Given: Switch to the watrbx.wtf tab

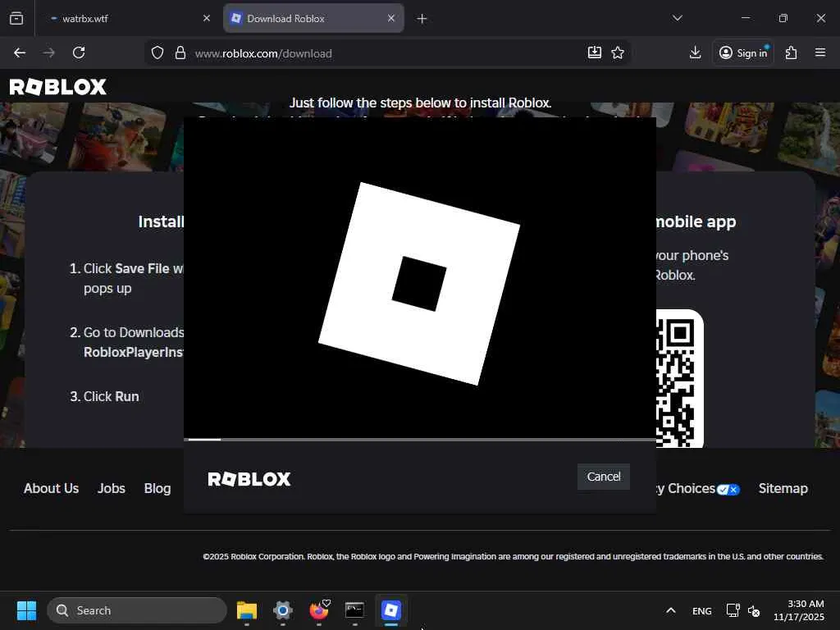Looking at the screenshot, I should 126,18.
